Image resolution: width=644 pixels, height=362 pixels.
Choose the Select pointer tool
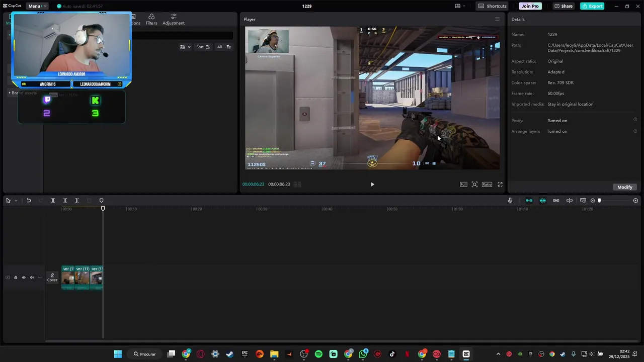[8, 201]
